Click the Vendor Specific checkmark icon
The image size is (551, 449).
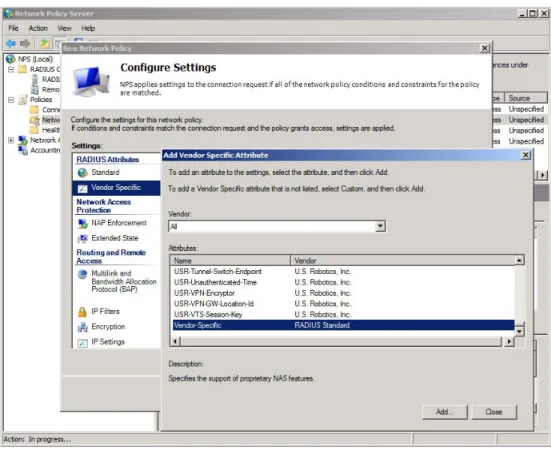[x=83, y=188]
